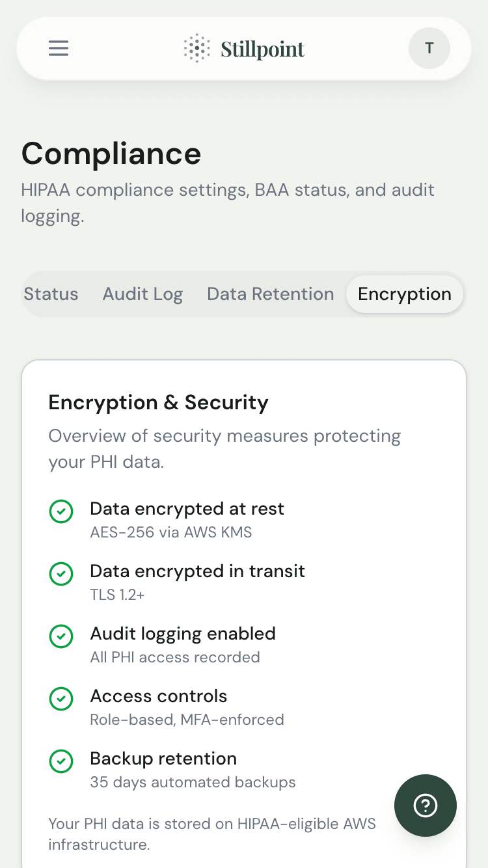
Task: Click the Stillpoint wordmark
Action: tap(262, 48)
